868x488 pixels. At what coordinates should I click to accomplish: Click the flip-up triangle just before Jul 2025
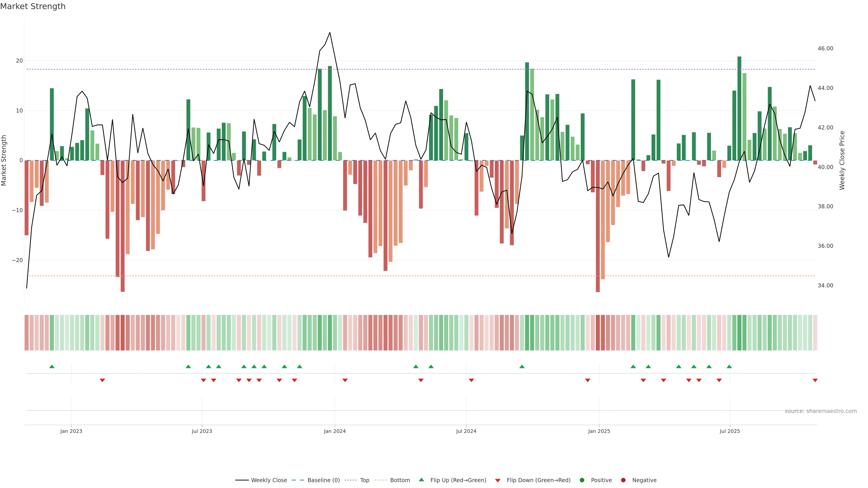click(729, 366)
